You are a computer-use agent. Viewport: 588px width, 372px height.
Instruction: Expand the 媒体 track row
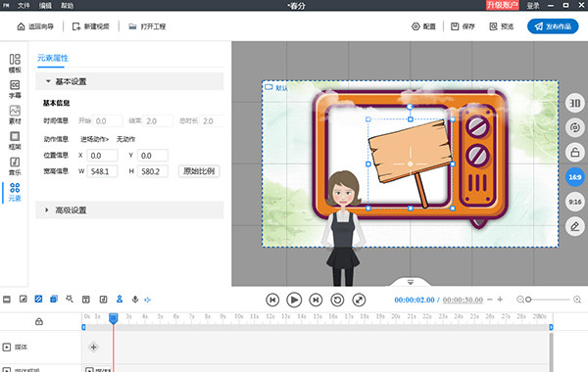(7, 348)
